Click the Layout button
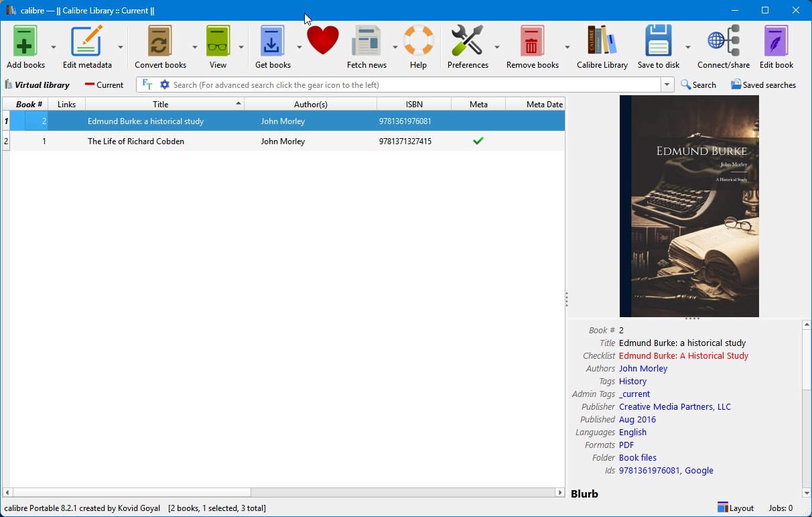 736,508
